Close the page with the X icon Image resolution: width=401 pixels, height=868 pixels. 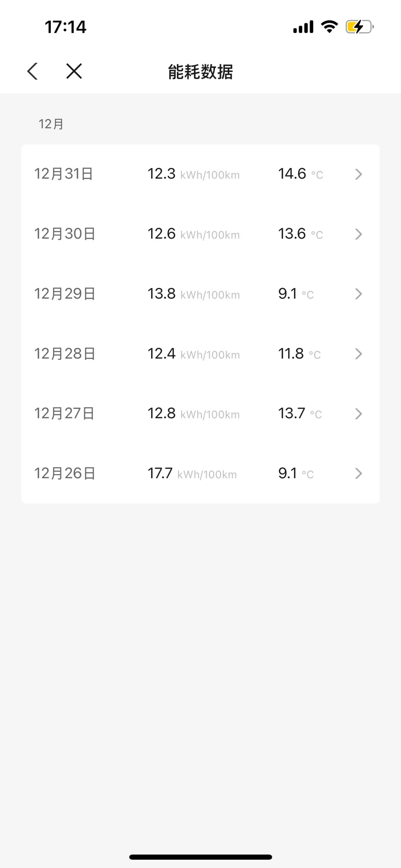74,71
